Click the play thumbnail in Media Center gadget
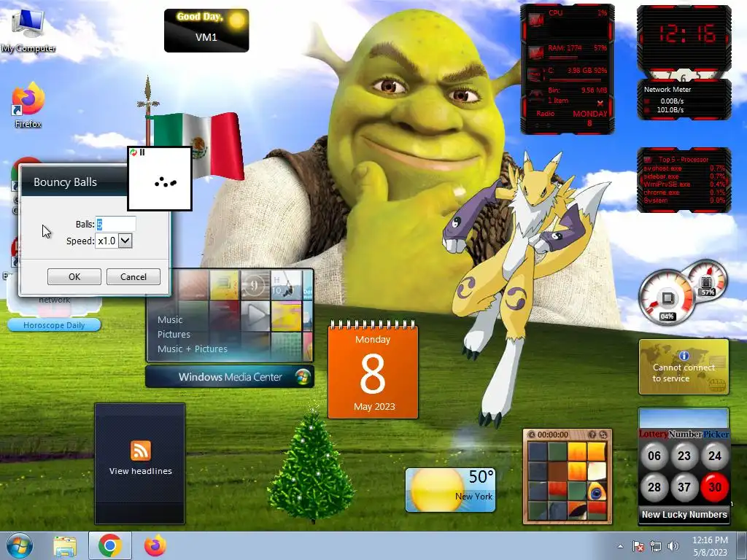 255,315
